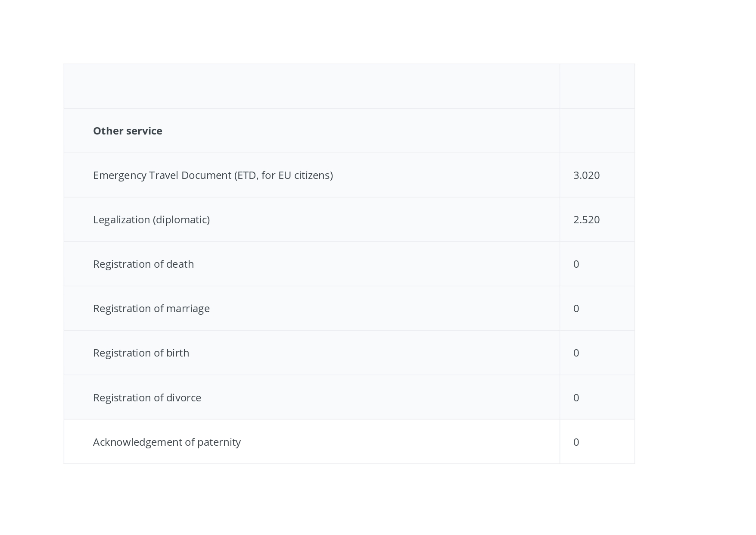Click the 0 value for Registration of death
Image resolution: width=756 pixels, height=535 pixels.
click(576, 264)
